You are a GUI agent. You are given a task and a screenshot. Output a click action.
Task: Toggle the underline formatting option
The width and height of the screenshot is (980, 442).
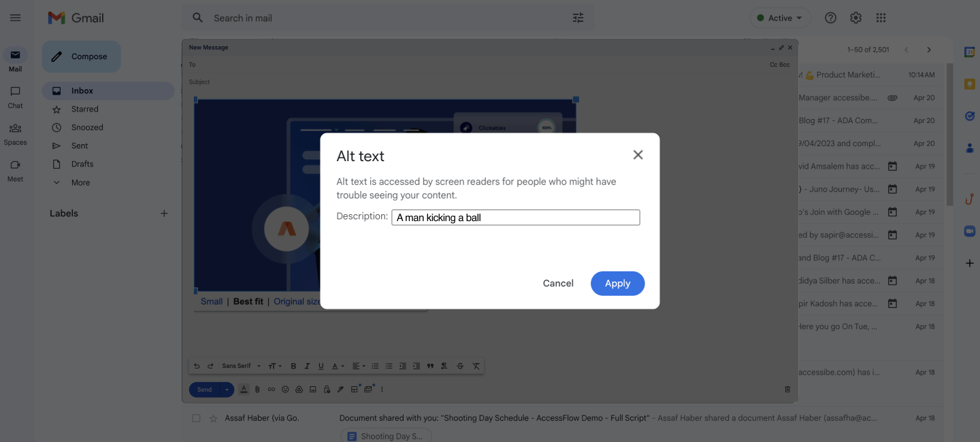point(321,365)
